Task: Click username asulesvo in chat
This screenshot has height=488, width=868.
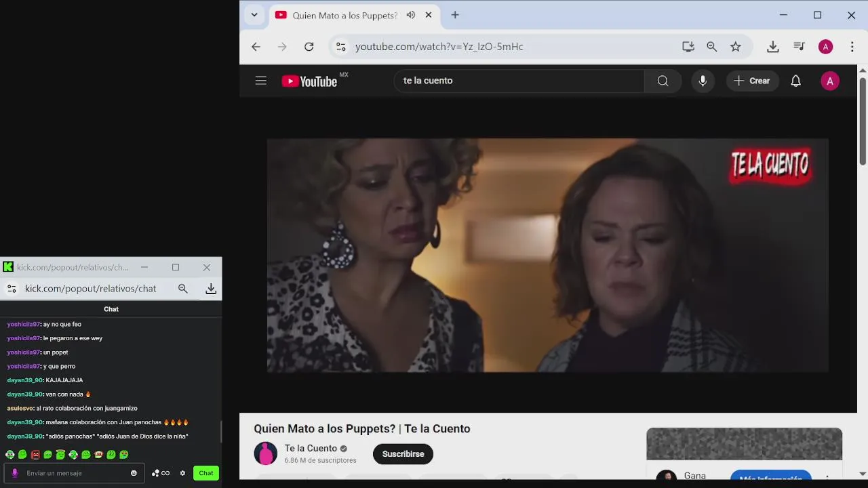Action: (x=20, y=408)
